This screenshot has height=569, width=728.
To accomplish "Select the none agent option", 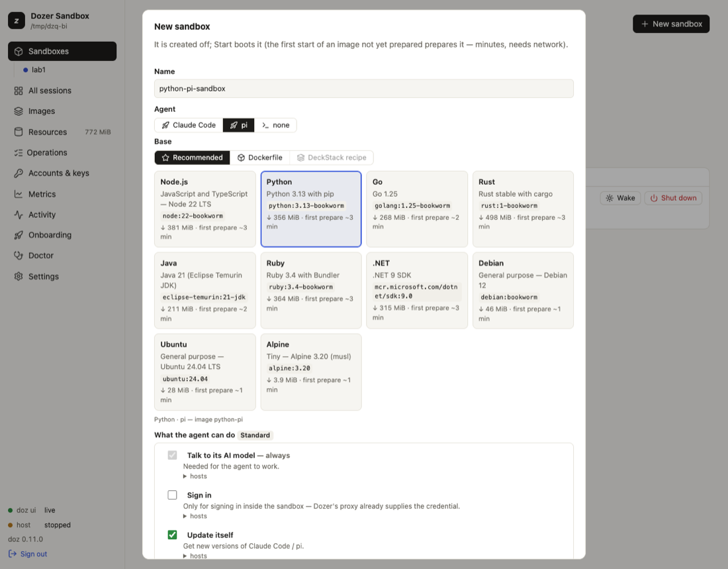I will coord(275,125).
